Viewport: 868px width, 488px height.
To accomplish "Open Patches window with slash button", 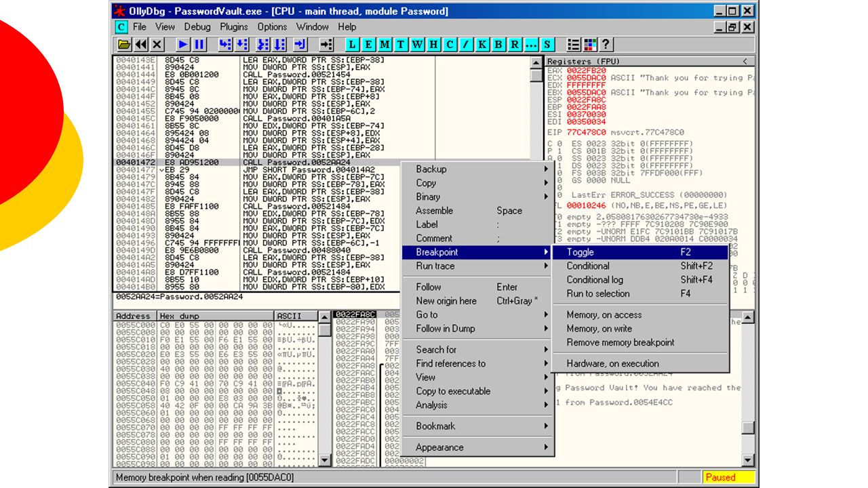I will pos(466,45).
